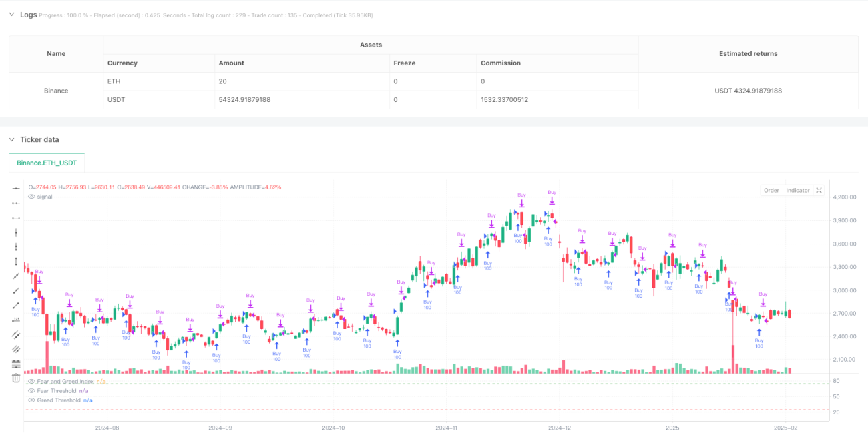Open the Order button on chart
Image resolution: width=868 pixels, height=433 pixels.
tap(771, 191)
